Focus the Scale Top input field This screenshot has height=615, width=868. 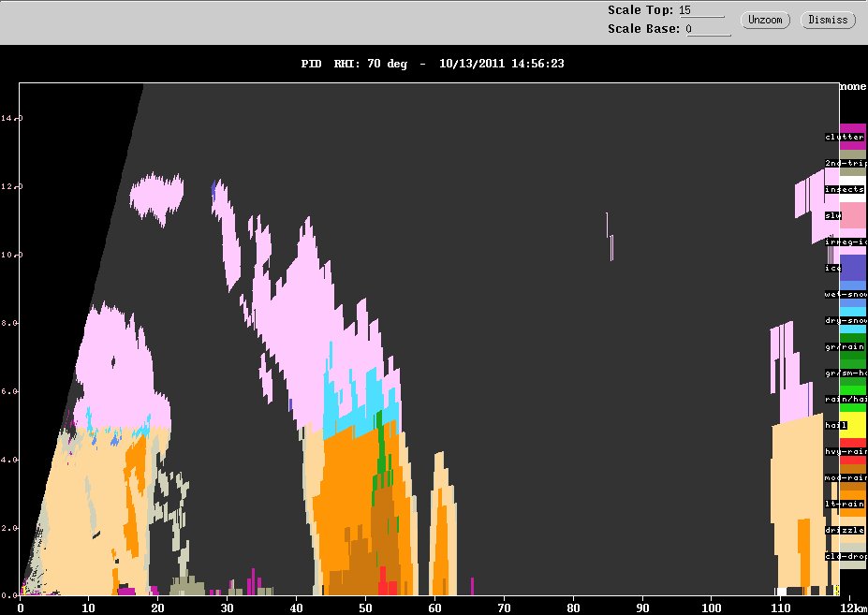pyautogui.click(x=701, y=10)
